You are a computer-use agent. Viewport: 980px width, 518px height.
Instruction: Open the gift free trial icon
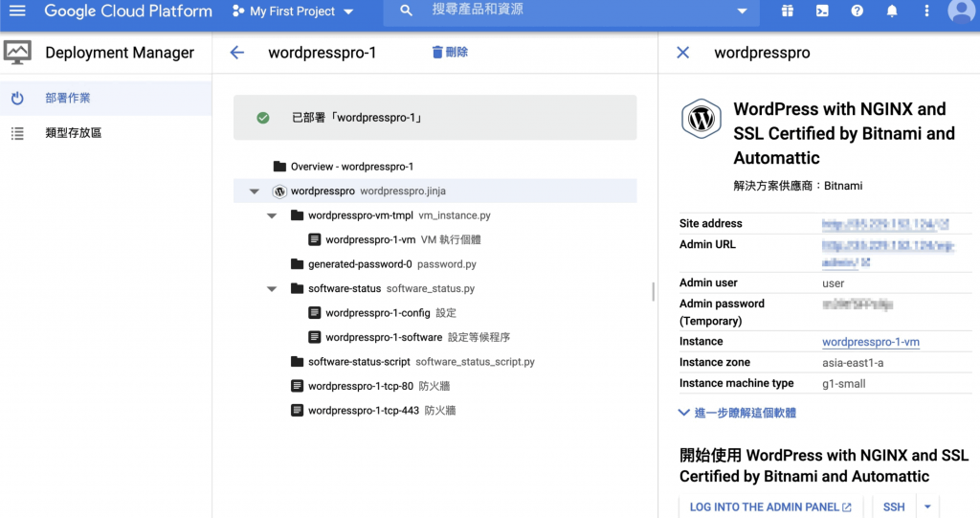pos(788,11)
